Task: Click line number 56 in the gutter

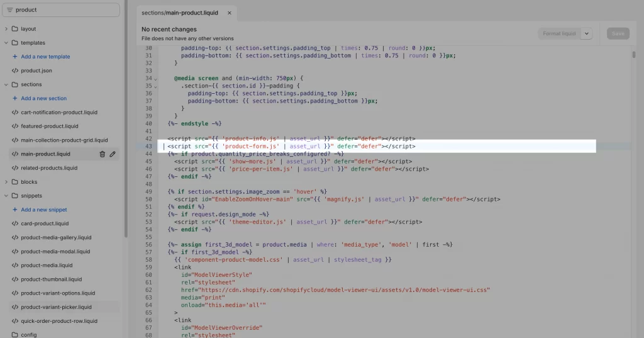Action: click(x=148, y=245)
